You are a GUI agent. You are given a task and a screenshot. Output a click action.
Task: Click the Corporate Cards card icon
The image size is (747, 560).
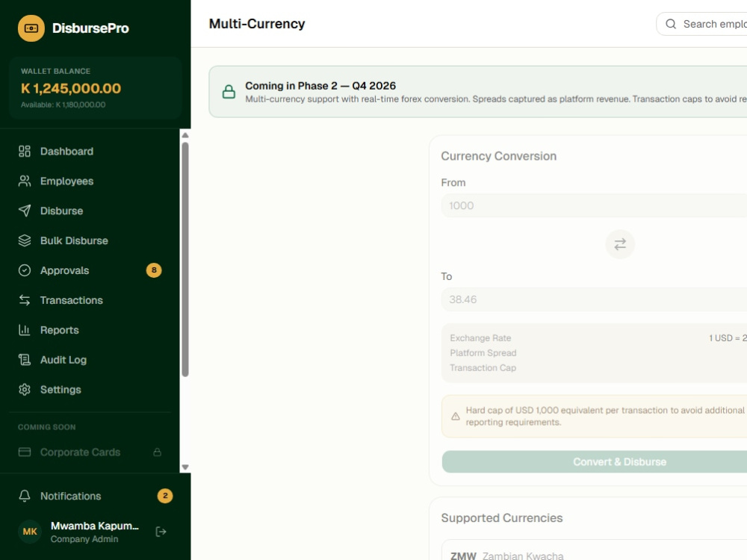[25, 452]
